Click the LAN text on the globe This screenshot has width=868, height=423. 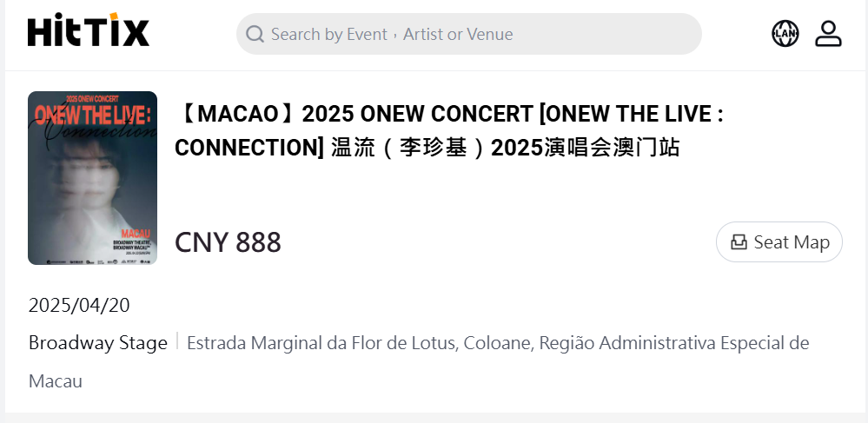785,34
